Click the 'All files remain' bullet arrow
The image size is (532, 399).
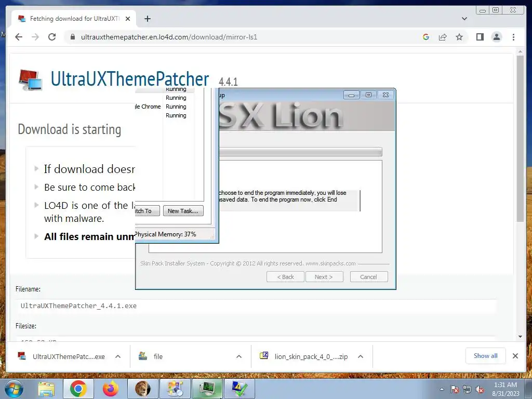pos(36,236)
